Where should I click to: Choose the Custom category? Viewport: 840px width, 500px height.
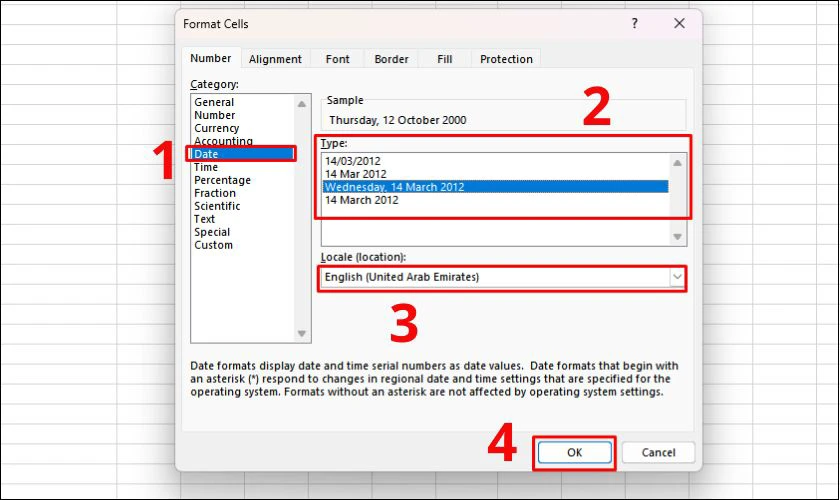click(x=213, y=245)
